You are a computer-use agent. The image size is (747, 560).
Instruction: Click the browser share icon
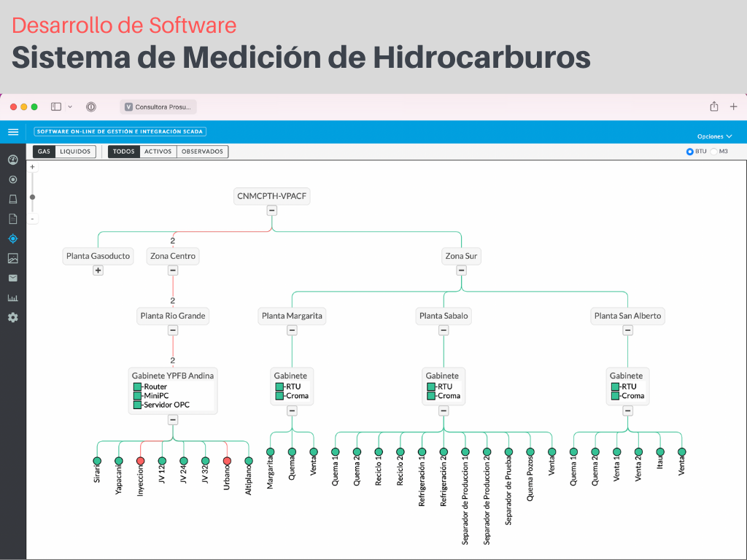coord(713,106)
